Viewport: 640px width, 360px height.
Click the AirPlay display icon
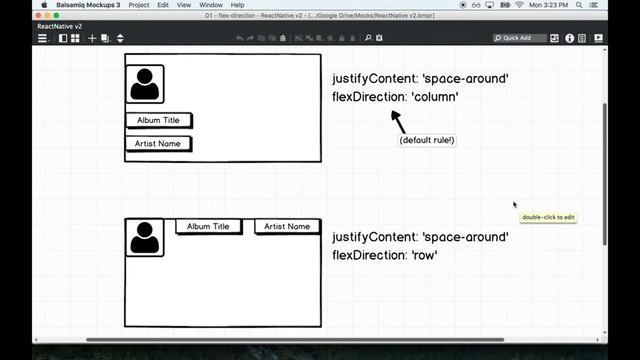[x=489, y=5]
